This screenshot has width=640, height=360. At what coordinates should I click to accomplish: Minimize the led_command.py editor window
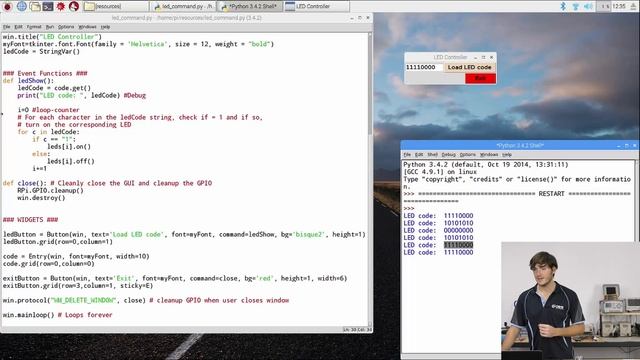[352, 18]
